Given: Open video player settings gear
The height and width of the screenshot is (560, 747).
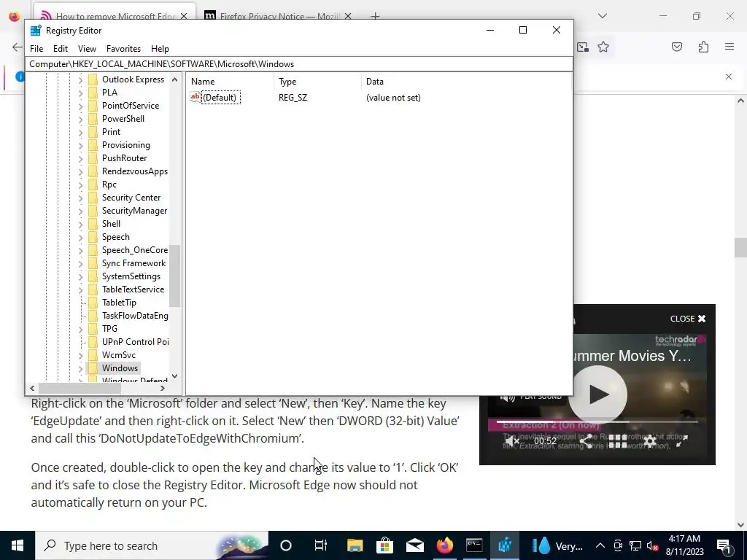Looking at the screenshot, I should (650, 441).
